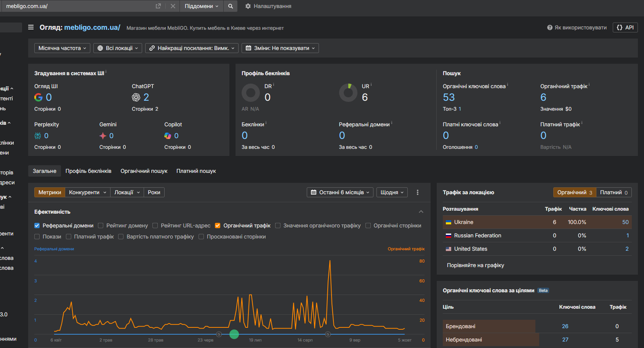Viewport: 644px width, 348px height.
Task: Click the green marker on the chart timeline
Action: click(234, 334)
